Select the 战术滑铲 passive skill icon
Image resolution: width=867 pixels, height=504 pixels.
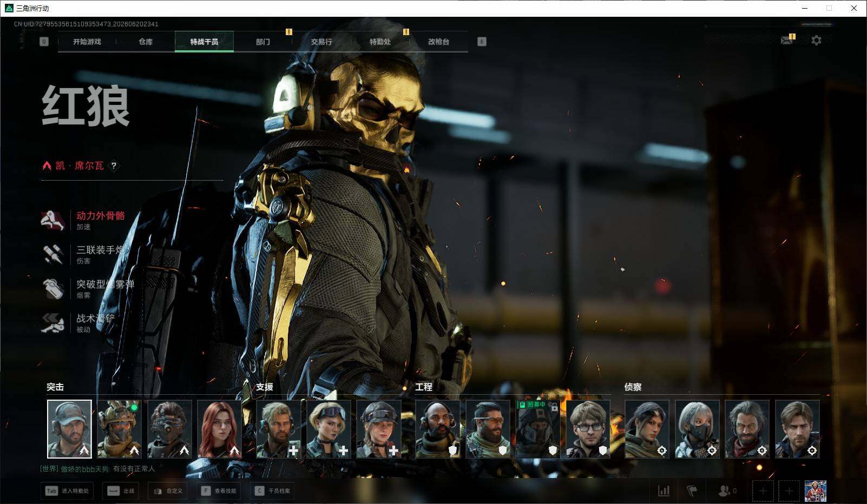pos(53,323)
